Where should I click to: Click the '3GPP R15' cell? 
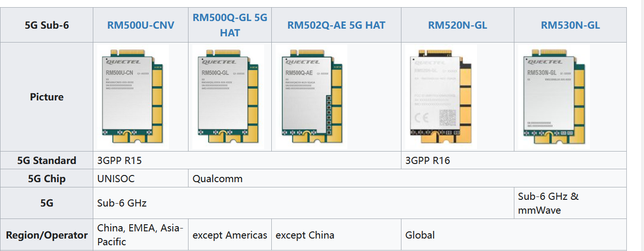pyautogui.click(x=247, y=160)
